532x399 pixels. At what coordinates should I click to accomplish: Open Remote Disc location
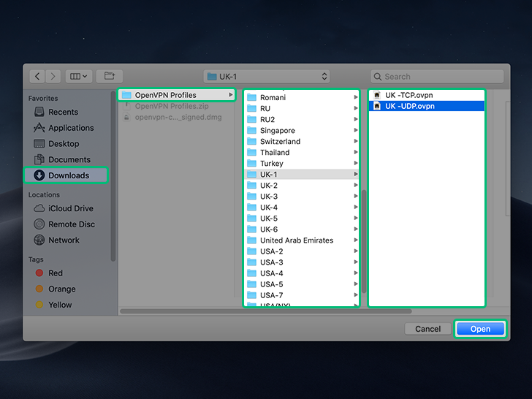(72, 224)
